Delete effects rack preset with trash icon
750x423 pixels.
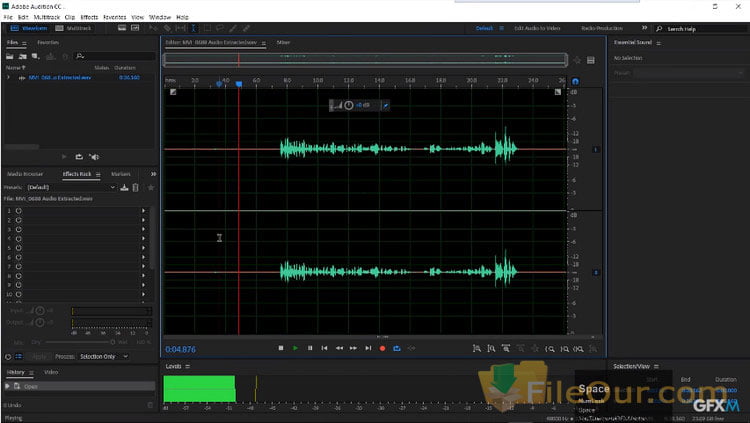[136, 187]
